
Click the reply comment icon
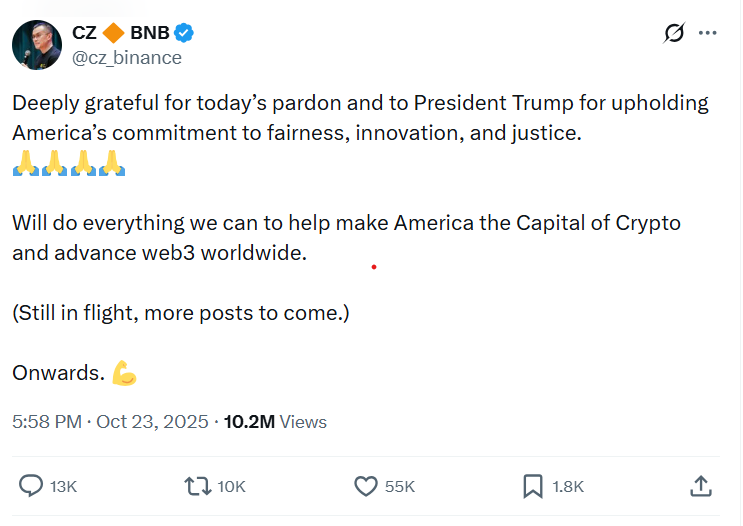coord(32,486)
